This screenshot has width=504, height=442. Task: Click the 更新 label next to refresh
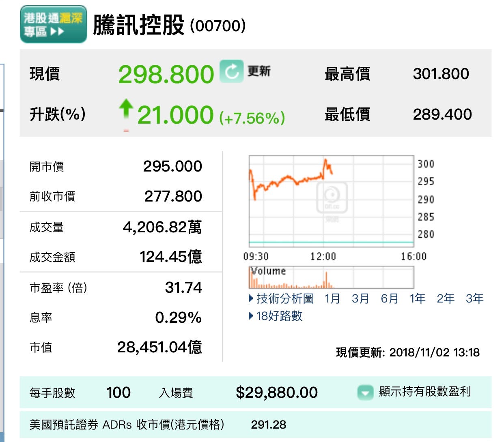(x=259, y=71)
